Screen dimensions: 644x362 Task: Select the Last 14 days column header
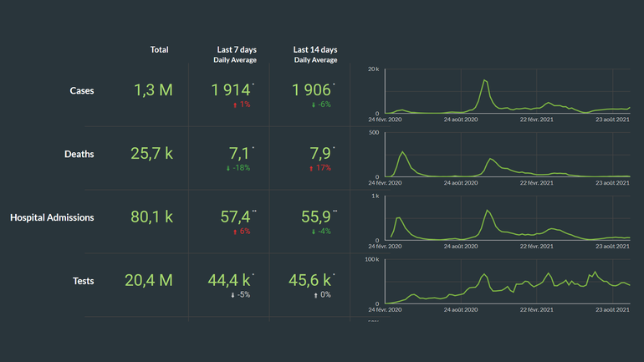[314, 50]
